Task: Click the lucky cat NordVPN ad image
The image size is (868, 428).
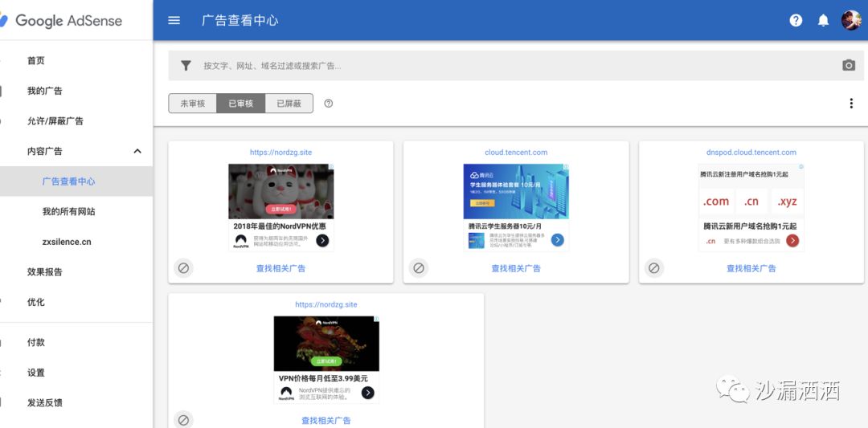Action: (x=280, y=191)
